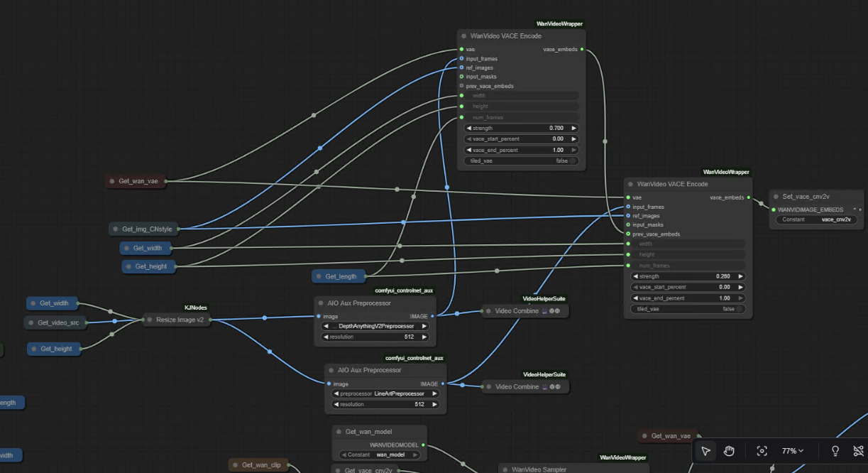Toggle tiled_vae in the node with strength 0.260
This screenshot has height=473, width=868.
tap(688, 309)
